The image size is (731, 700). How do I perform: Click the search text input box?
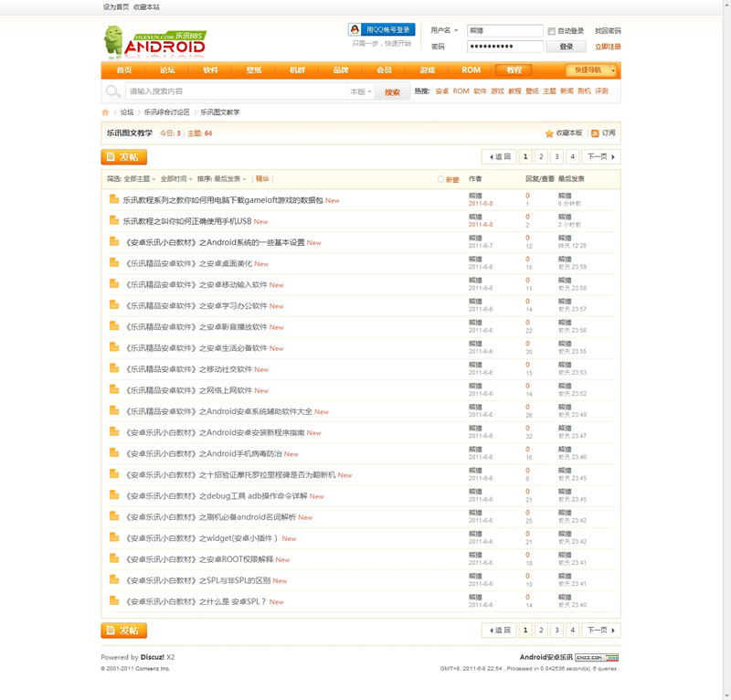(237, 92)
